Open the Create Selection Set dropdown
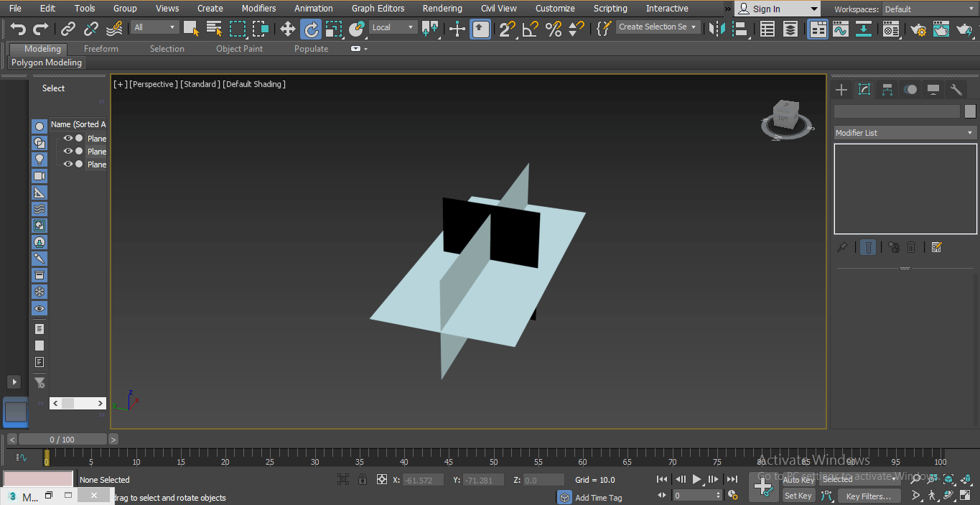 click(x=658, y=27)
